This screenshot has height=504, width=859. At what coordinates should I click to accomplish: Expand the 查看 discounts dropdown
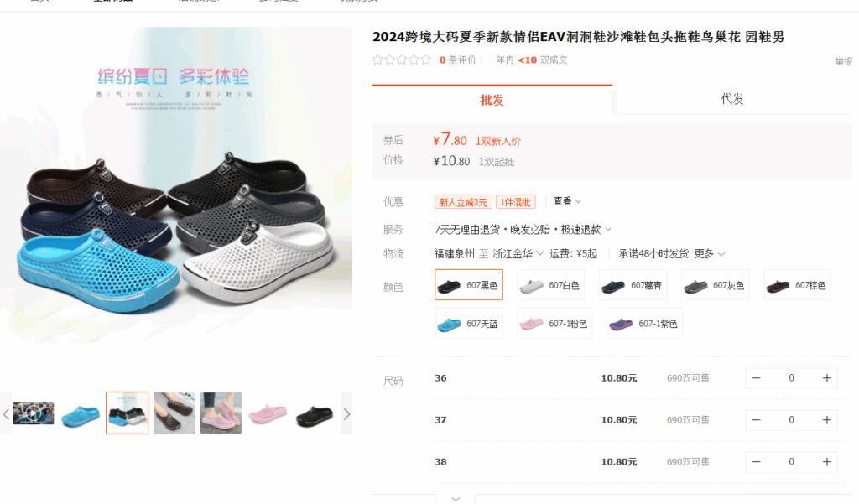[567, 201]
